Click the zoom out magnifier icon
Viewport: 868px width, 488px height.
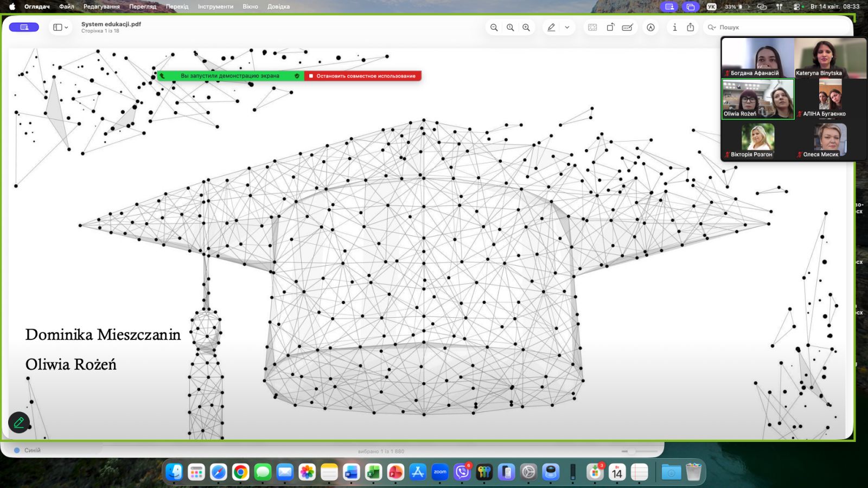pyautogui.click(x=494, y=28)
